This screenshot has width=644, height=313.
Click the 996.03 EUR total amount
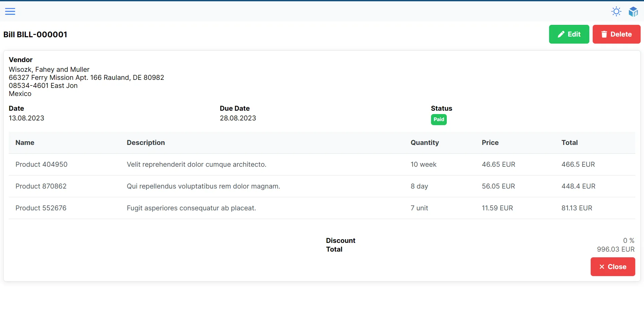615,249
